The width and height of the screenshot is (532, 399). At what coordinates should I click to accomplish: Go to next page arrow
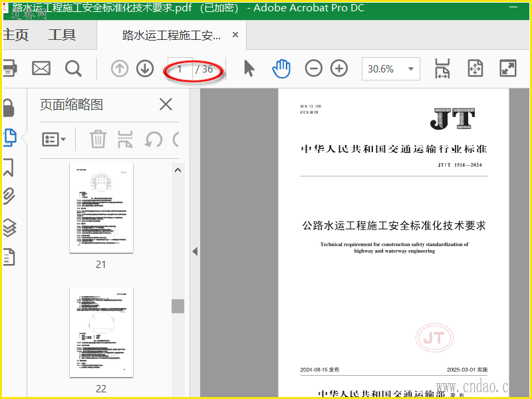(145, 68)
